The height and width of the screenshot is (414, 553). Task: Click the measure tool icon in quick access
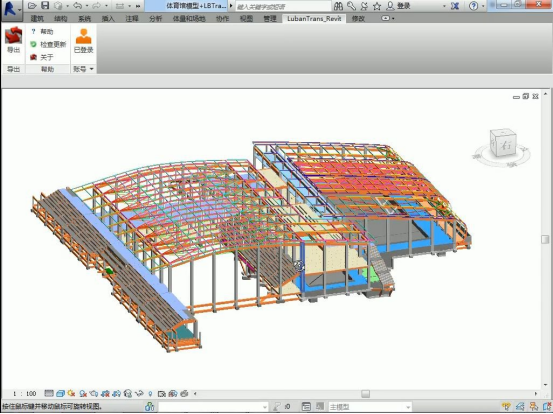[x=120, y=6]
